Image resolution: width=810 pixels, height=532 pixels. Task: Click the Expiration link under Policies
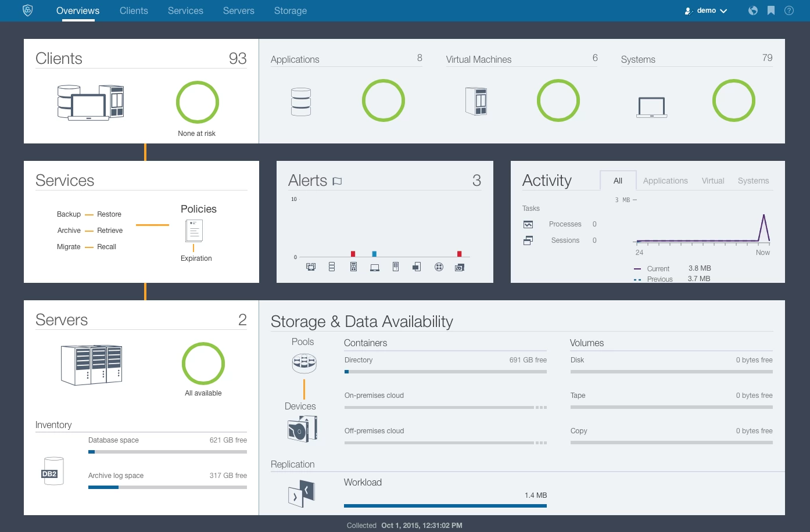(x=196, y=258)
